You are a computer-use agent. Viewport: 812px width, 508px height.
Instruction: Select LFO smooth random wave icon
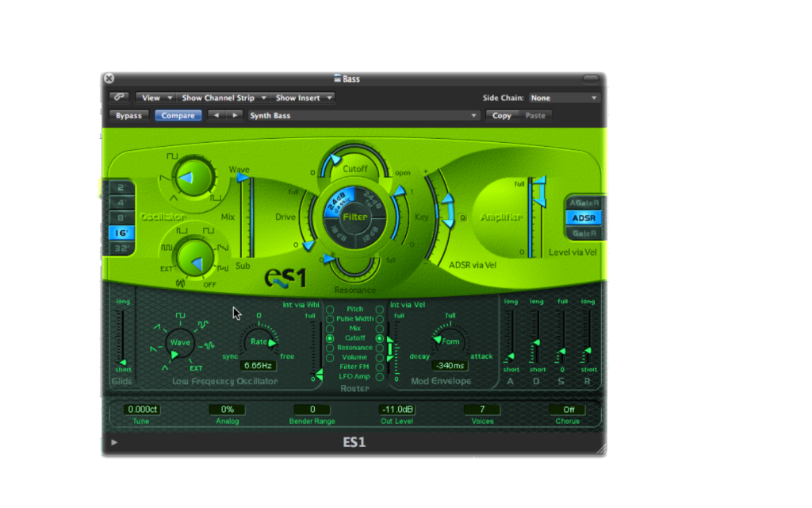209,345
